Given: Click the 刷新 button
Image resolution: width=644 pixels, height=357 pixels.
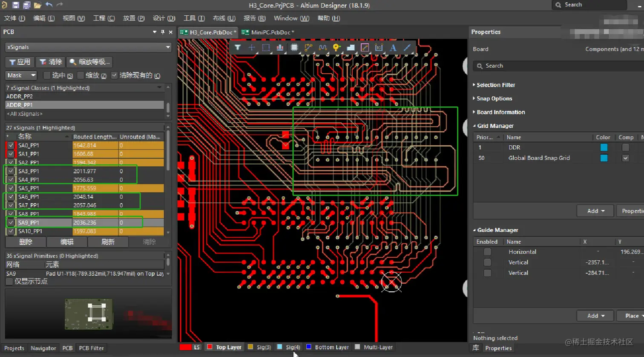Looking at the screenshot, I should pyautogui.click(x=108, y=242).
